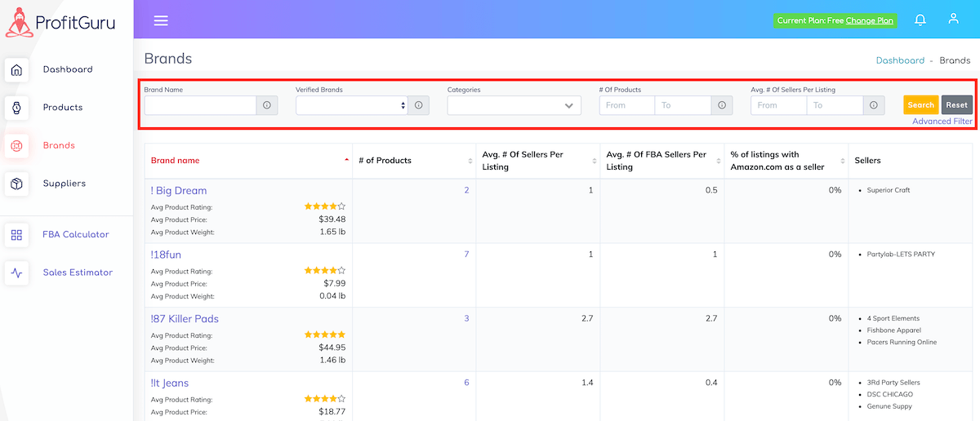980x421 pixels.
Task: Click the $44.95 average price value
Action: point(332,348)
